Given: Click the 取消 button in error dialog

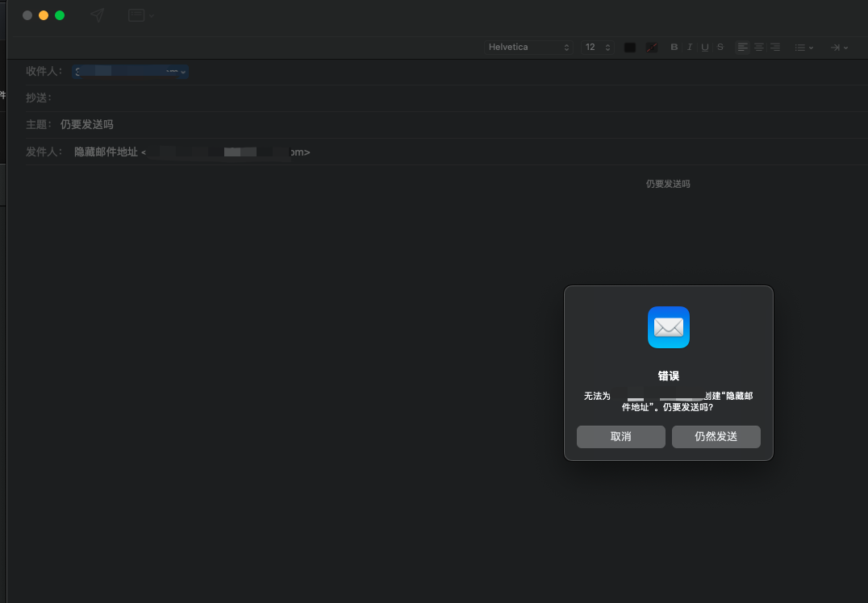Looking at the screenshot, I should click(620, 437).
